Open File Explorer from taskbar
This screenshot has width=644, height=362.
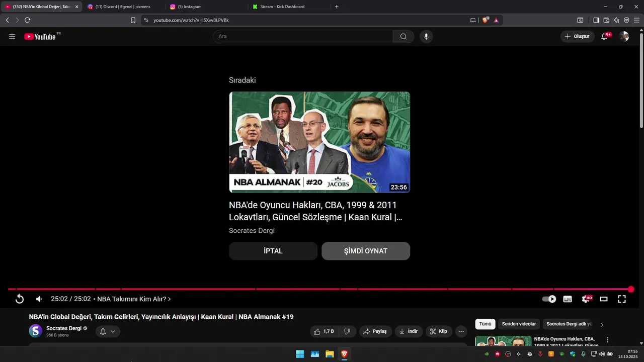[x=330, y=354]
